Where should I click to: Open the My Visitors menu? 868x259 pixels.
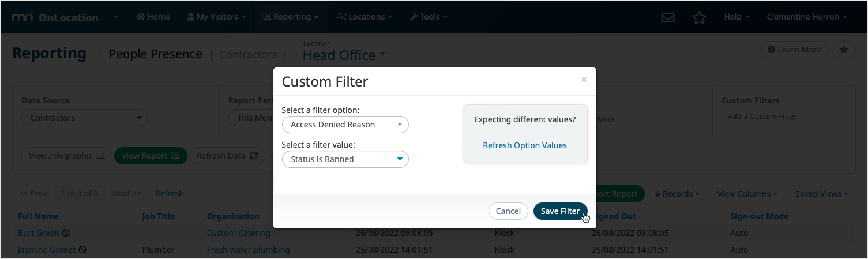216,17
